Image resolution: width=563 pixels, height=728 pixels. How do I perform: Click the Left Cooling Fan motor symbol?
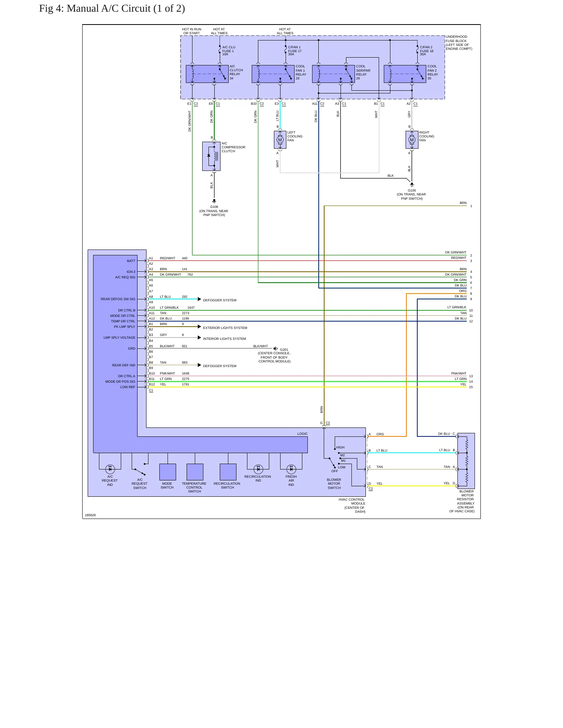[280, 140]
